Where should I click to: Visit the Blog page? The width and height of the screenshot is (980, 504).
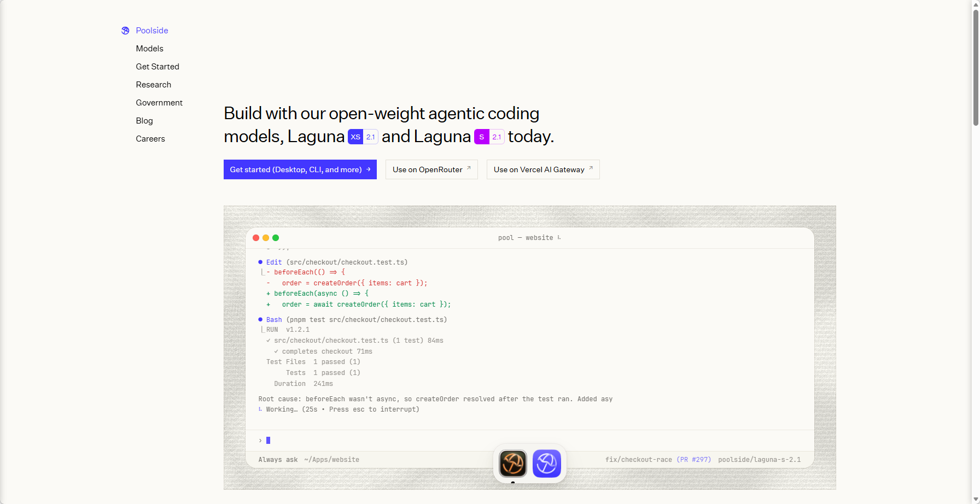point(144,121)
